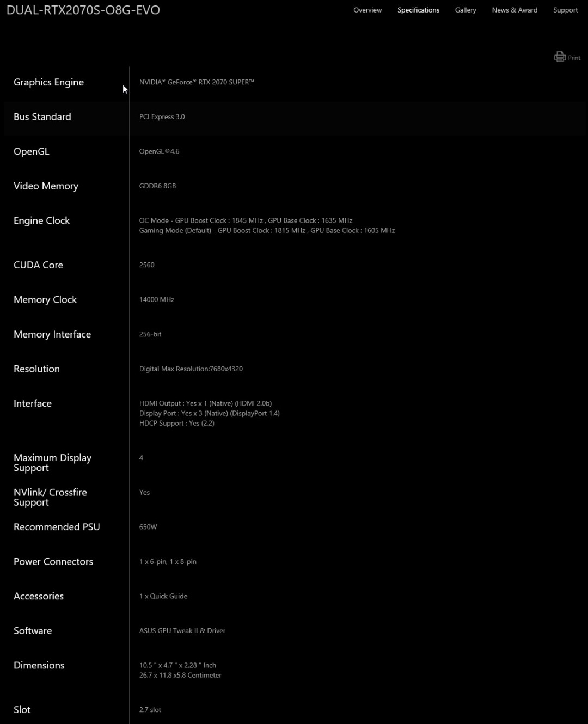
Task: Click the Memory Interface label
Action: (52, 334)
